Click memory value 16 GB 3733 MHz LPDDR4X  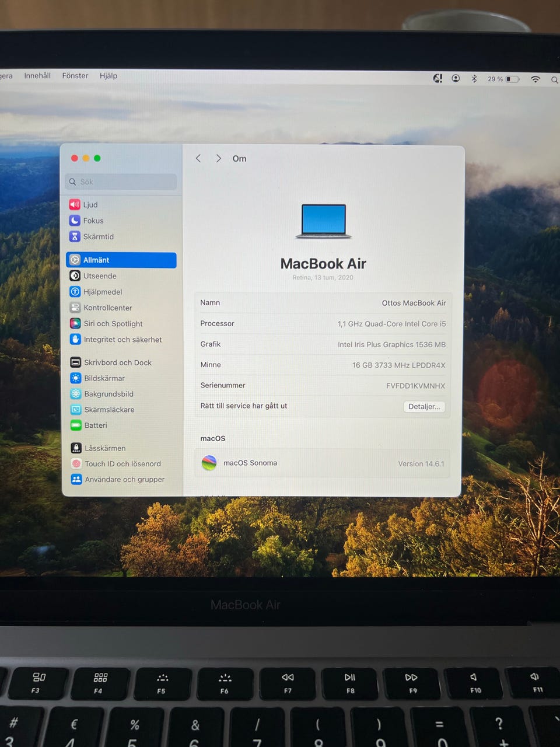coord(399,365)
